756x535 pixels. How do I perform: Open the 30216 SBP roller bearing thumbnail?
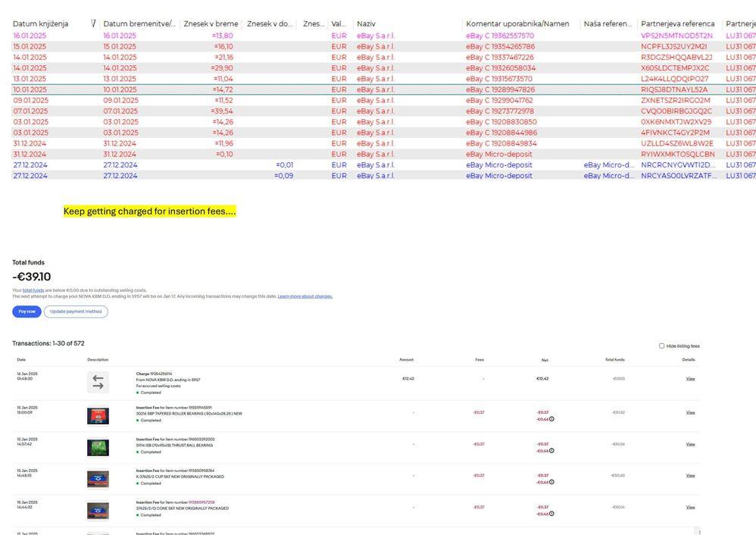98,416
